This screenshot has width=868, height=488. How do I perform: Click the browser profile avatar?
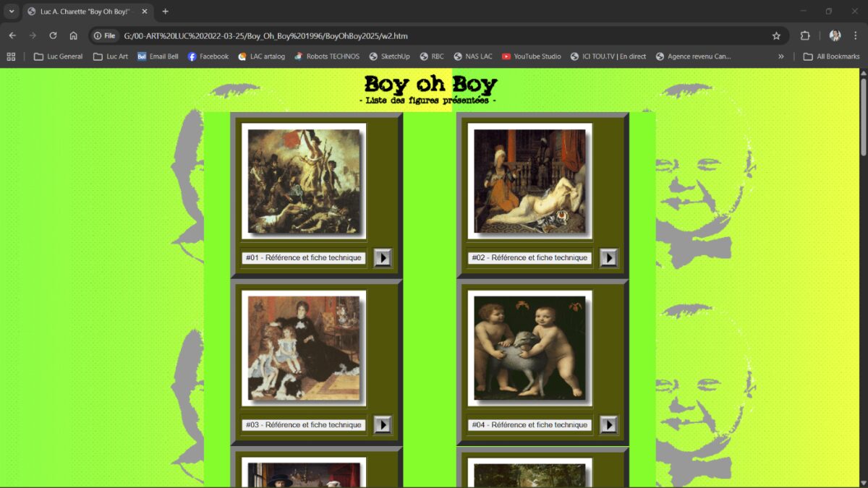[834, 35]
